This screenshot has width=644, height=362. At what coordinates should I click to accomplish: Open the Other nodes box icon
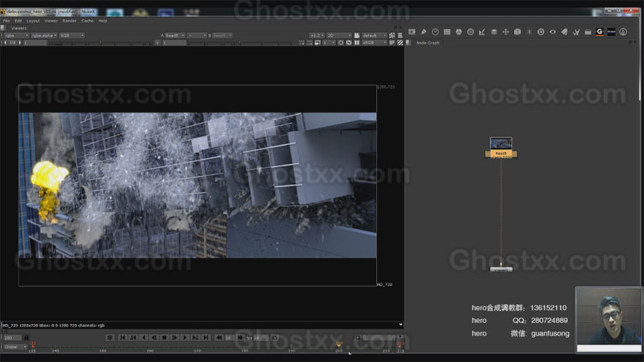(x=588, y=32)
